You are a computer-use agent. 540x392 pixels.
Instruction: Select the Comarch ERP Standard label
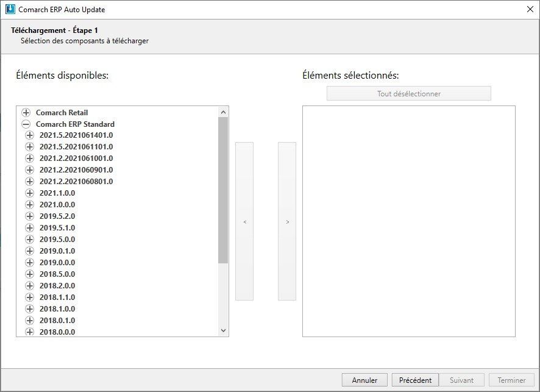[75, 124]
